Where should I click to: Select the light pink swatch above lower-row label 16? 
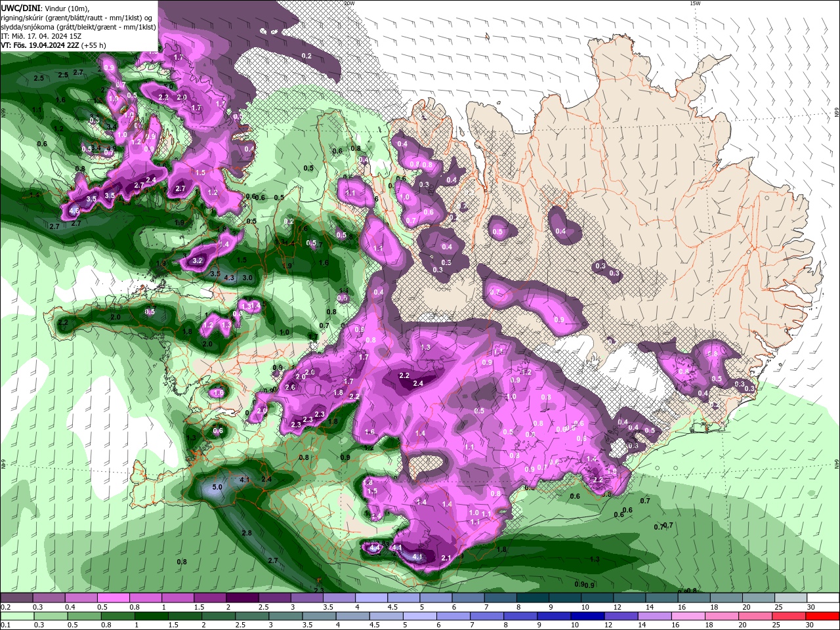(x=688, y=616)
